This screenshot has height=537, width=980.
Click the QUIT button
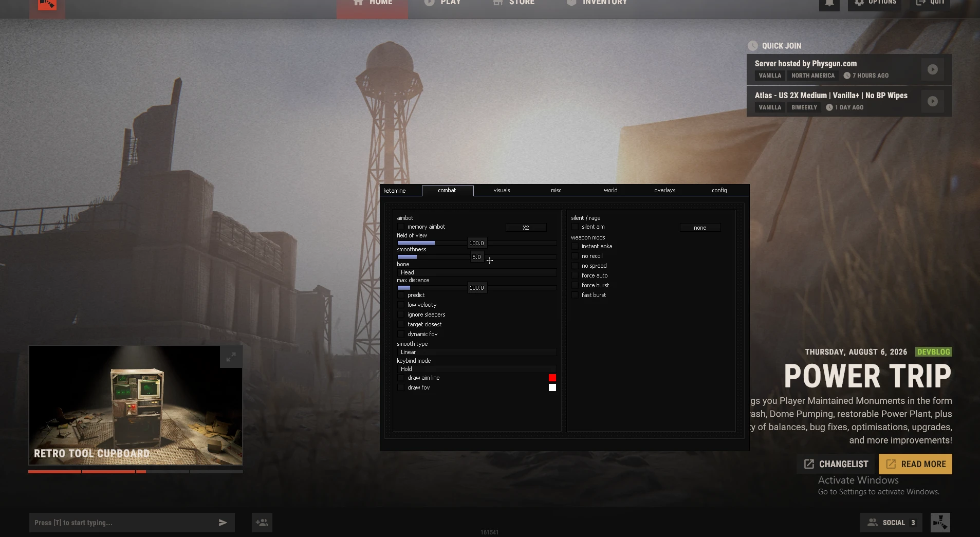[930, 4]
